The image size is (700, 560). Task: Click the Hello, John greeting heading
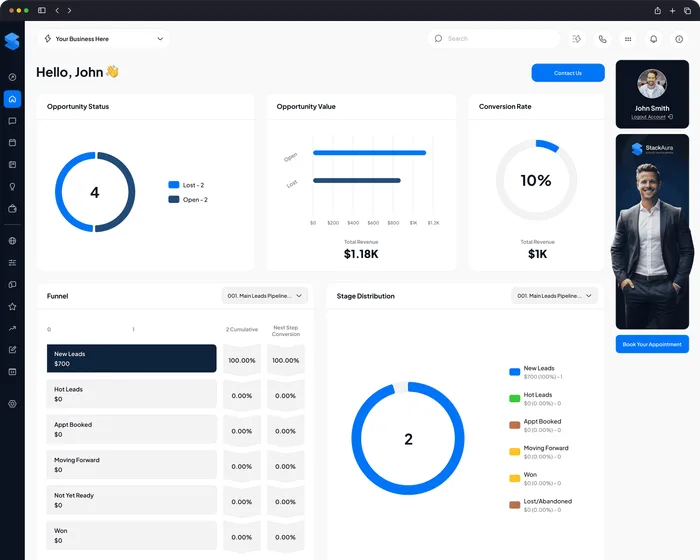pyautogui.click(x=77, y=72)
